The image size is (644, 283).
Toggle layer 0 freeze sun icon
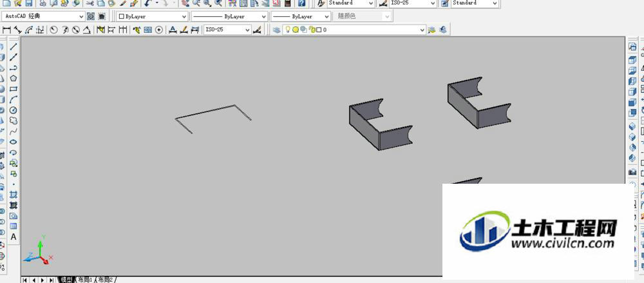(x=296, y=30)
